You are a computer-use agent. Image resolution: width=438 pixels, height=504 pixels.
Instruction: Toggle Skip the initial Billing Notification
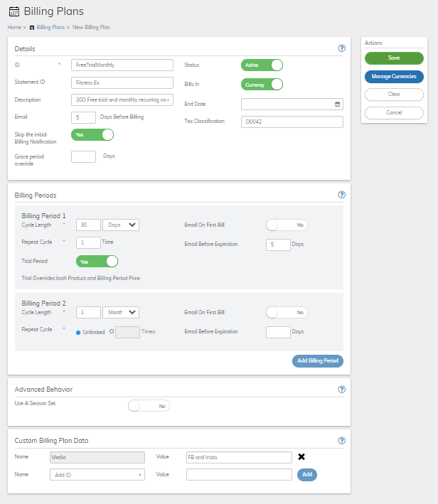(x=92, y=134)
